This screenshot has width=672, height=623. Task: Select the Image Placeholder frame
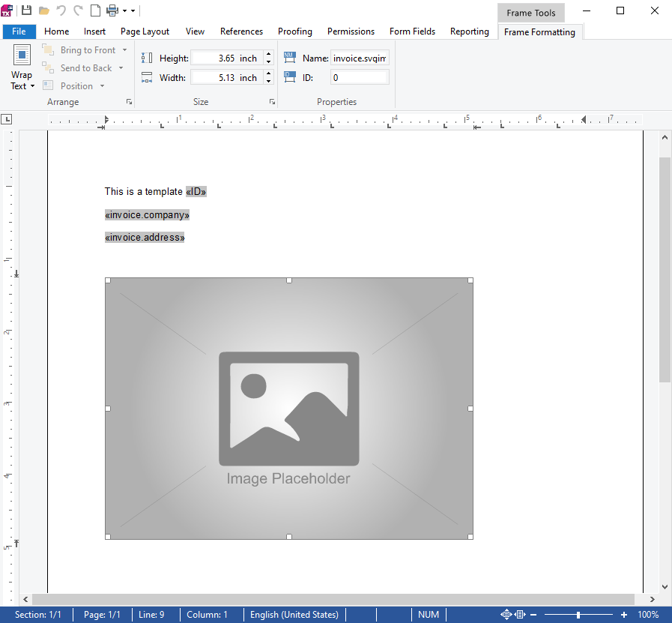pos(289,409)
